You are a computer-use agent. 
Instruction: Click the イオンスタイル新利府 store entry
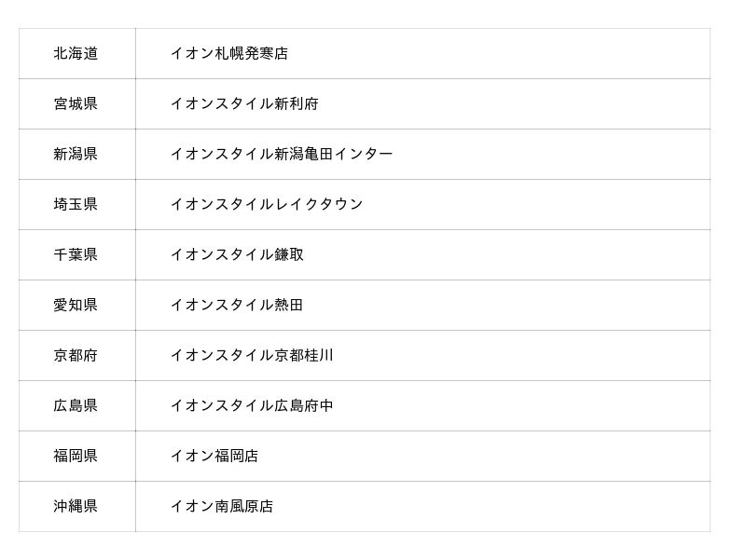click(x=243, y=104)
